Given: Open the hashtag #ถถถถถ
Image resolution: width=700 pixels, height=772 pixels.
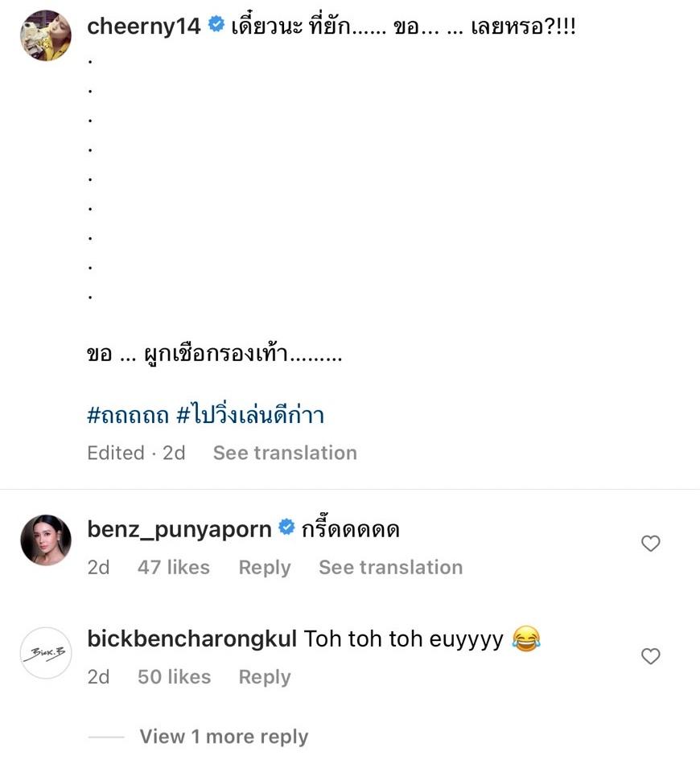Looking at the screenshot, I should tap(127, 415).
